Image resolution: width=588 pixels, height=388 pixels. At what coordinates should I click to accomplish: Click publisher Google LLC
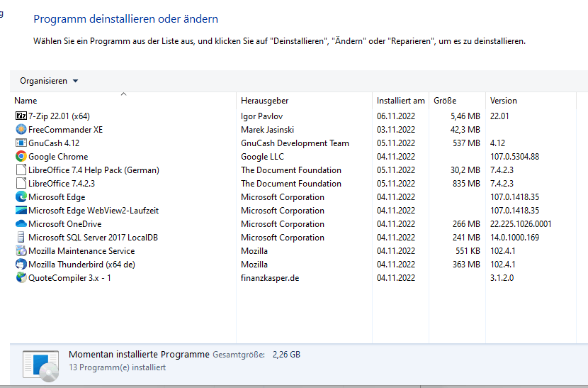(263, 157)
